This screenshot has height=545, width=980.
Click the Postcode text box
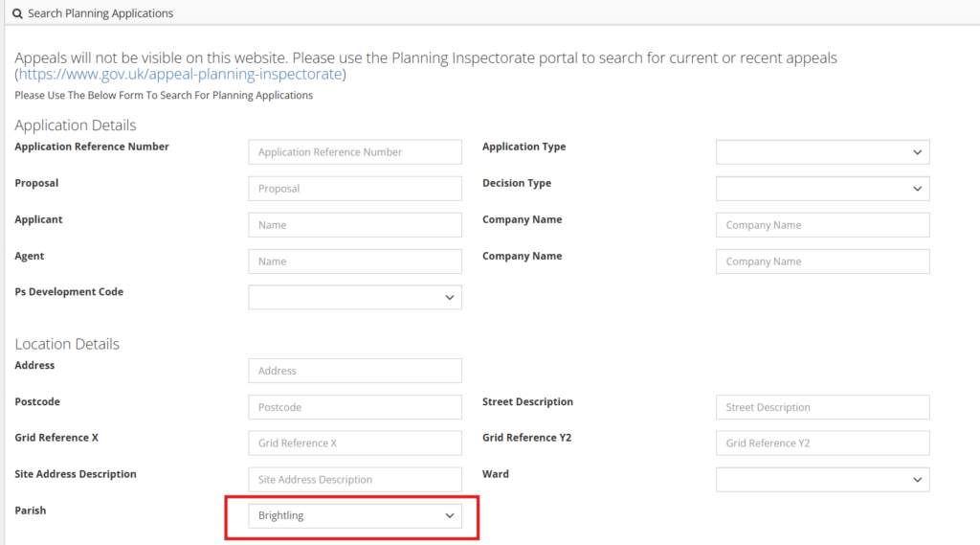[x=354, y=407]
